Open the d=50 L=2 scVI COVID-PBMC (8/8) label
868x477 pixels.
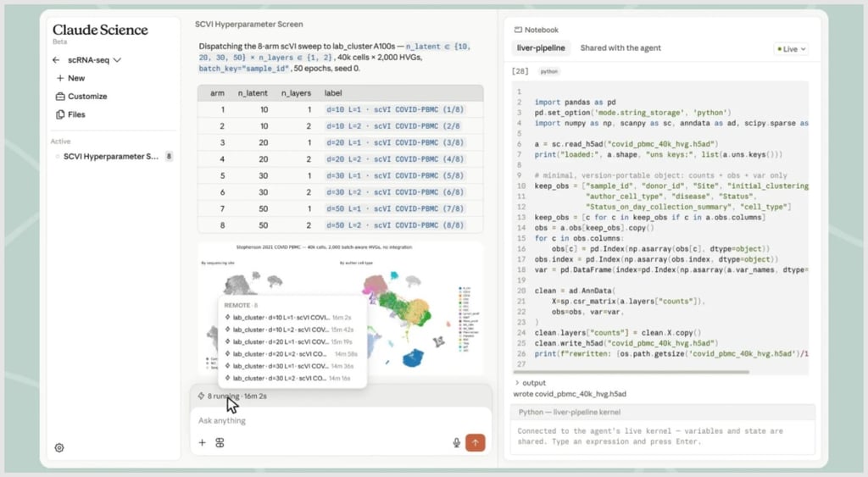(395, 225)
